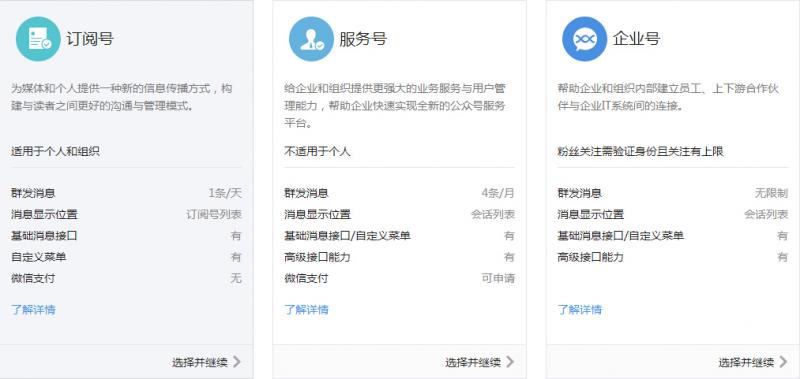The width and height of the screenshot is (800, 379).
Task: Click the 服务号 description paragraph
Action: pos(395,106)
